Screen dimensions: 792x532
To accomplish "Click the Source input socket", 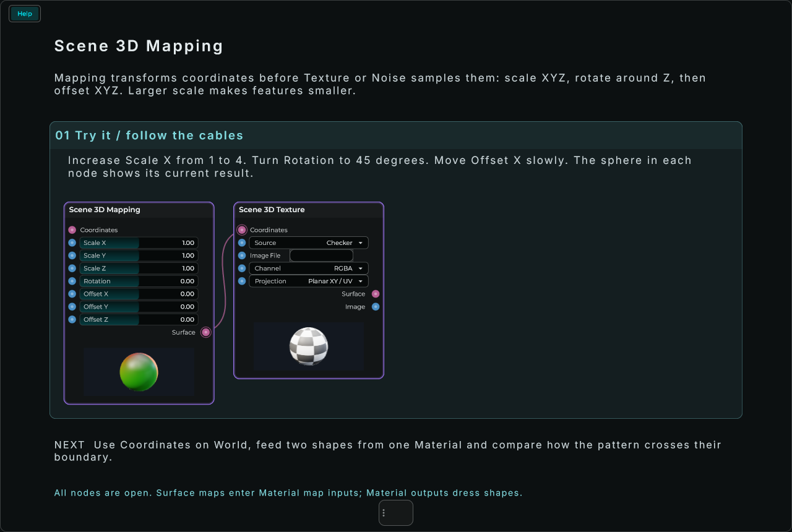I will [x=242, y=243].
